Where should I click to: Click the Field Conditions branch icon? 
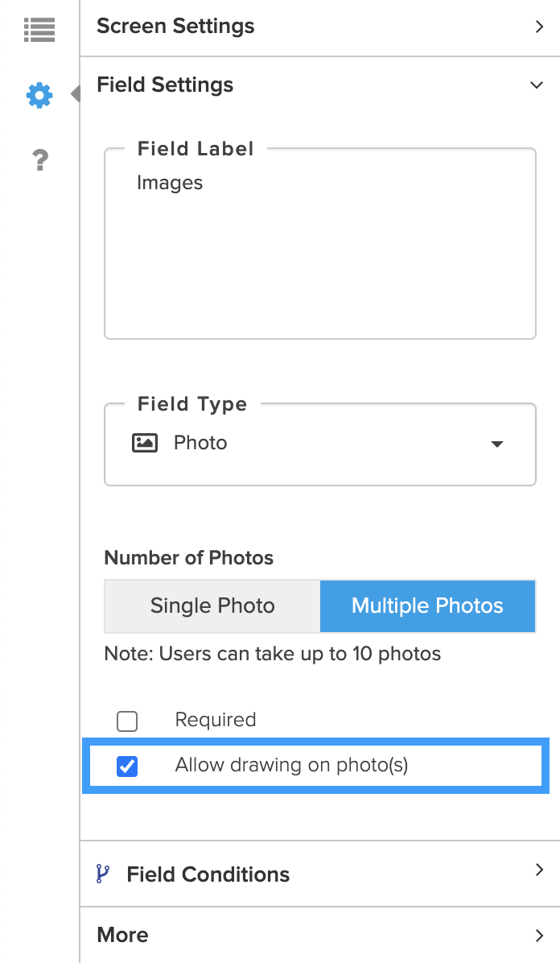point(102,874)
